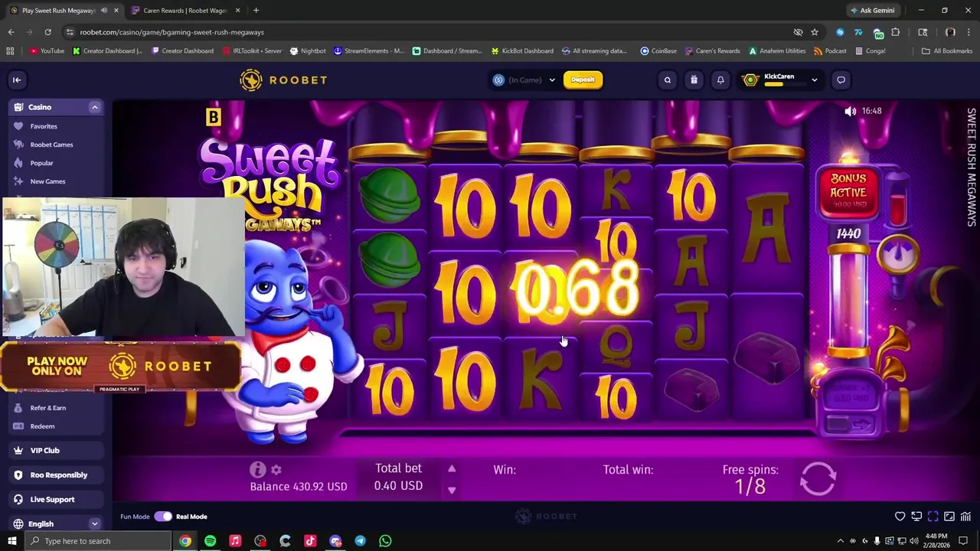Open the English language selector
This screenshot has height=551, width=980.
tap(56, 524)
